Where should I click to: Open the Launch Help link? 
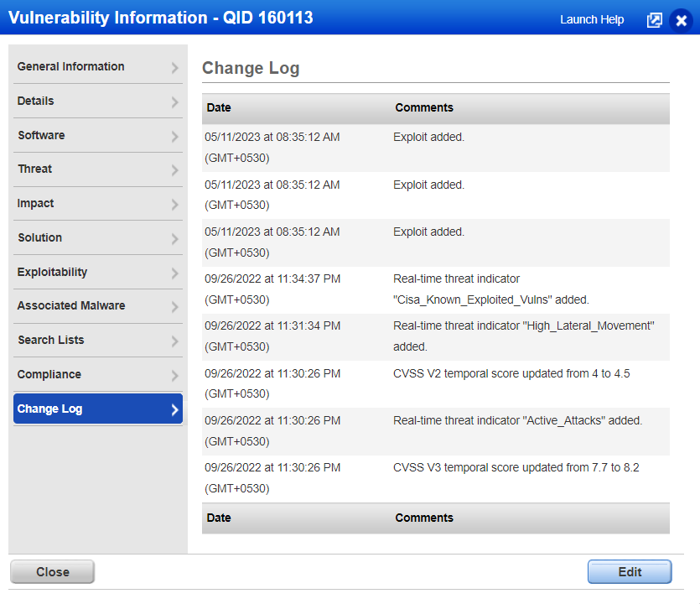tap(592, 19)
